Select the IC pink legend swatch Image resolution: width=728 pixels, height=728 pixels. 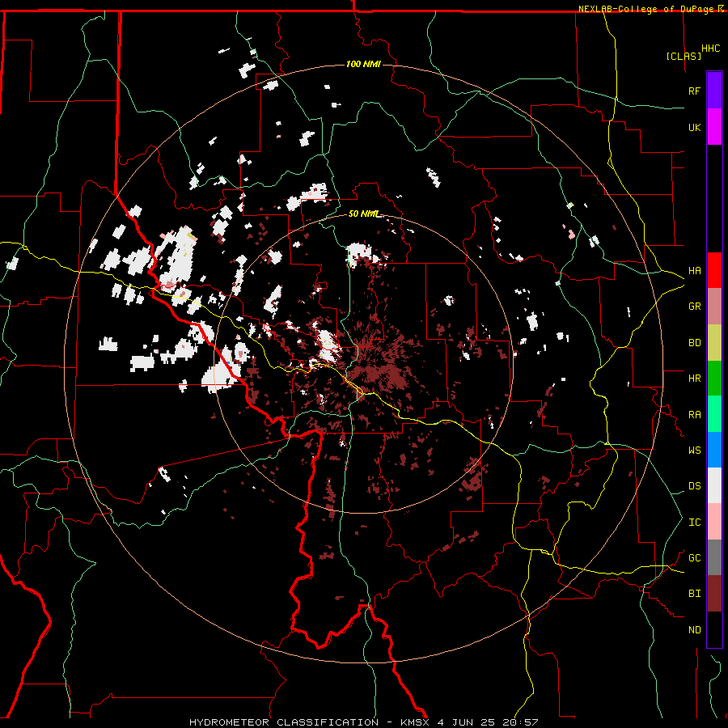tap(714, 522)
